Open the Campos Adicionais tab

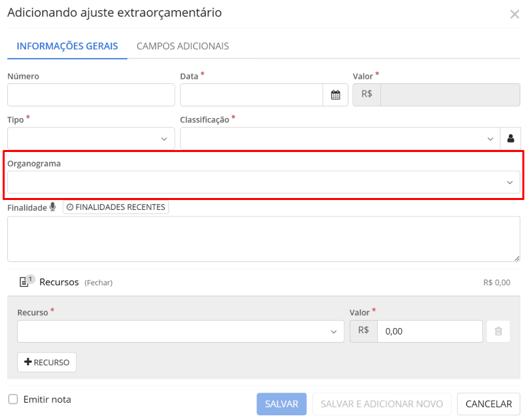(x=183, y=46)
